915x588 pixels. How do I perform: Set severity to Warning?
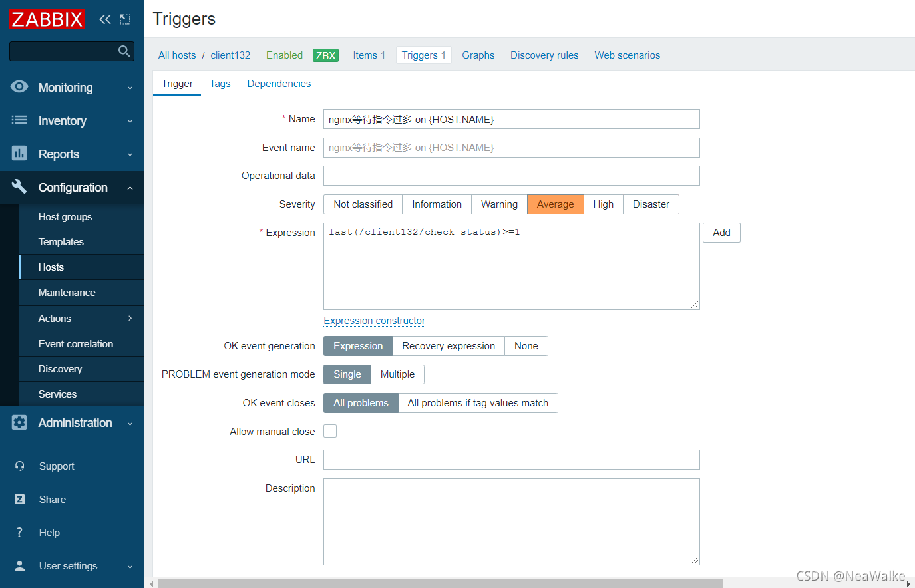point(499,204)
